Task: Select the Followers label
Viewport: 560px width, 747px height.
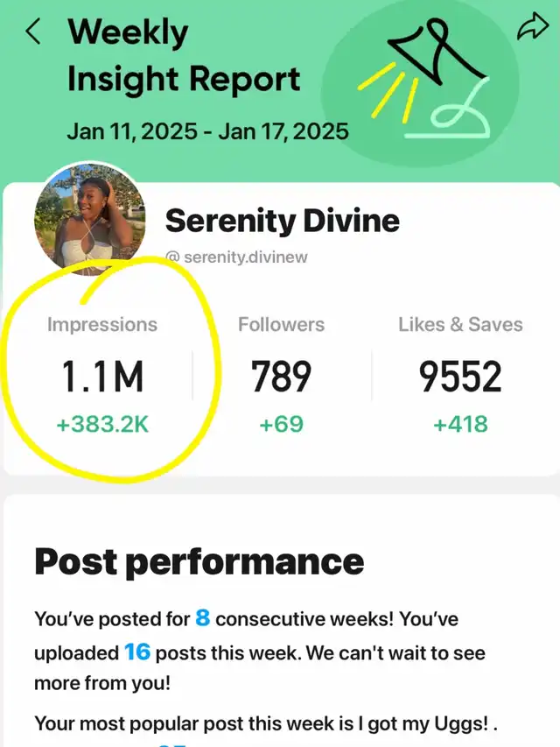Action: point(282,325)
